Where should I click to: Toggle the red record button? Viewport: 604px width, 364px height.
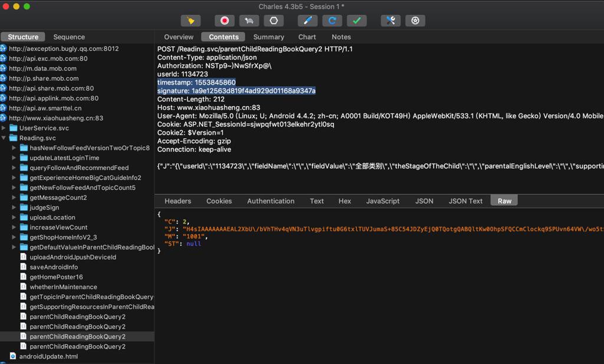[224, 21]
